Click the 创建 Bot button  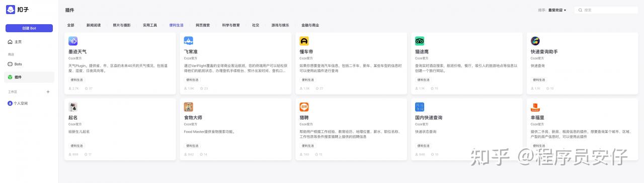[x=29, y=28]
